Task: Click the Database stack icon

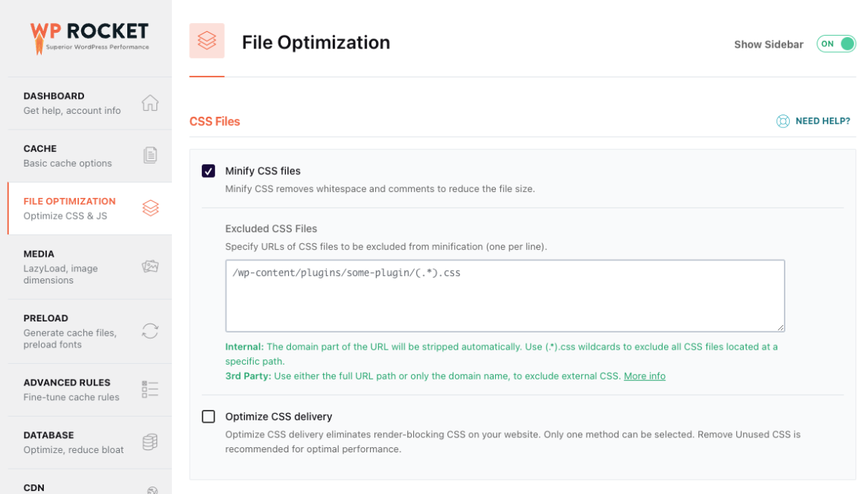Action: click(150, 442)
